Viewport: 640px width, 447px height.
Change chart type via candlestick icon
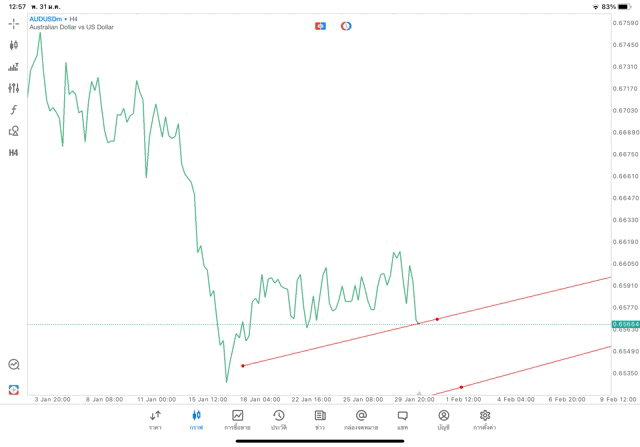click(13, 45)
